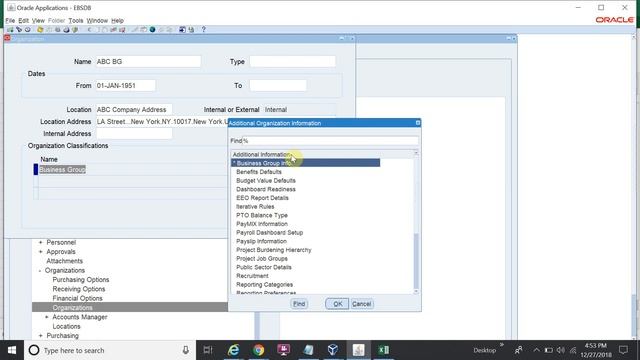The height and width of the screenshot is (360, 640).
Task: Open the Help menu
Action: tap(117, 20)
